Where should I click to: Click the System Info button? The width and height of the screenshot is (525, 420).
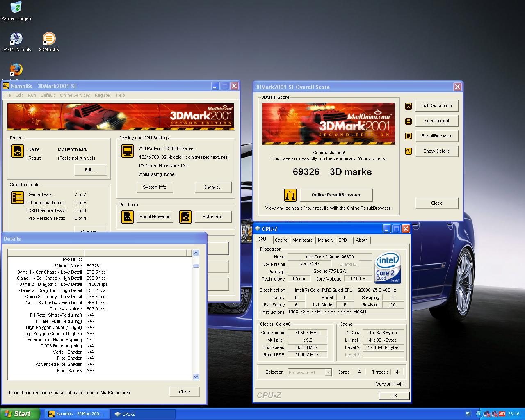[x=155, y=187]
